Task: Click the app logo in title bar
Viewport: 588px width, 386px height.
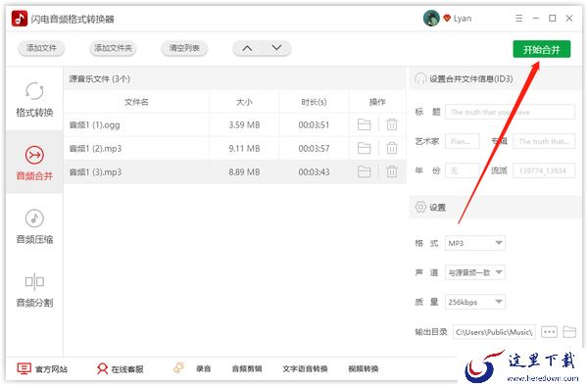Action: (20, 19)
